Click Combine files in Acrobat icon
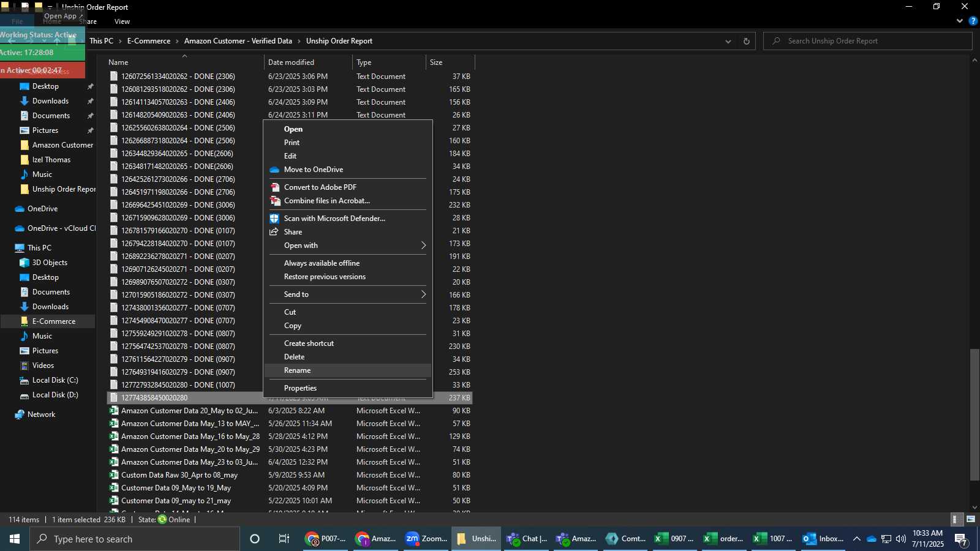Screen dimensions: 980x551 tap(275, 201)
